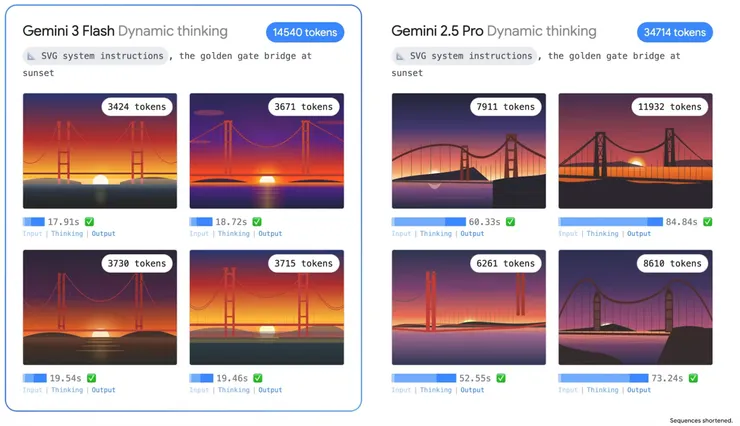
Task: Click the ruler icon in Gemini 2.5 Pro prompt
Action: click(399, 56)
